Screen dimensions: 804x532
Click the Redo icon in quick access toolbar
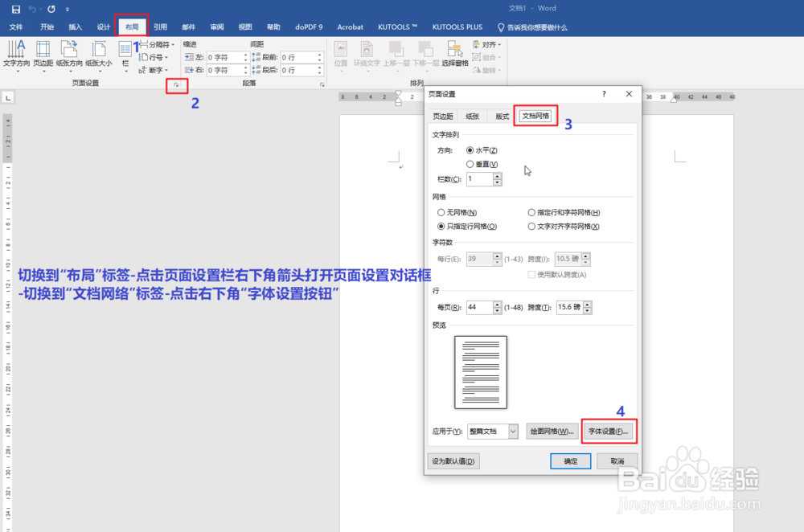pos(51,9)
